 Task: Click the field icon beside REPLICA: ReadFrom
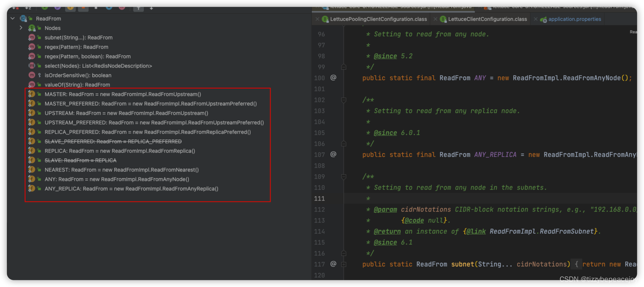point(32,150)
